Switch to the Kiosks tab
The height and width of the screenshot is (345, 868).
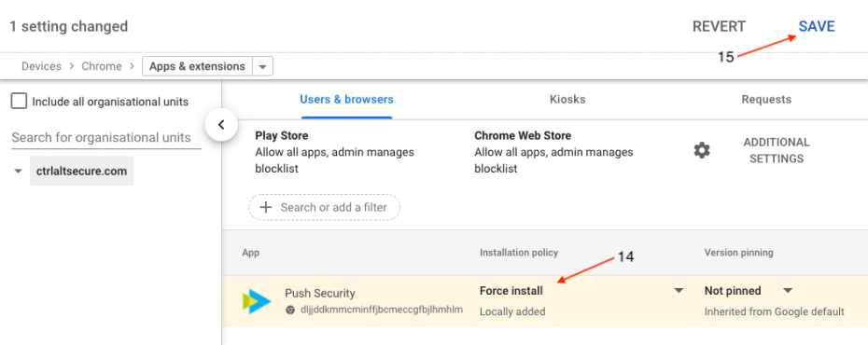[567, 100]
